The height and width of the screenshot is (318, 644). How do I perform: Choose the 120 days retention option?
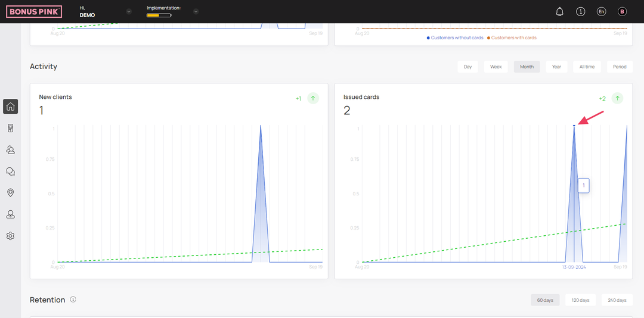(581, 300)
